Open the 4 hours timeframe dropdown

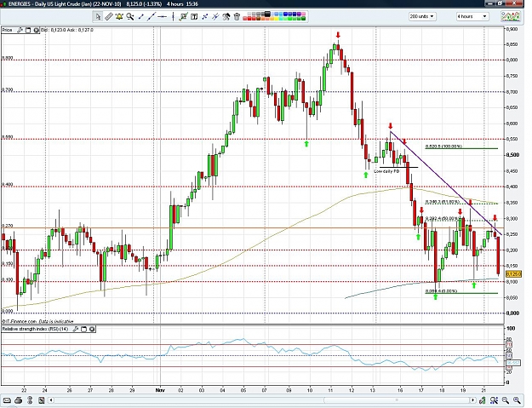click(x=472, y=16)
